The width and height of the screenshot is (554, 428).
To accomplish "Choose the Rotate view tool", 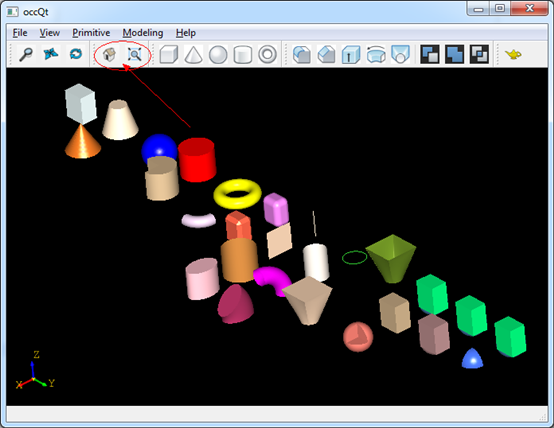I will tap(76, 54).
